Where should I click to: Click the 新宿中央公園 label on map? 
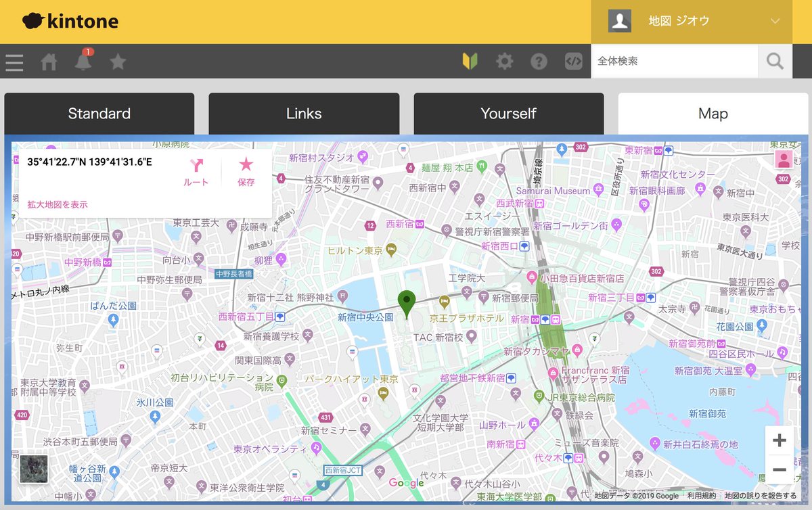point(365,317)
